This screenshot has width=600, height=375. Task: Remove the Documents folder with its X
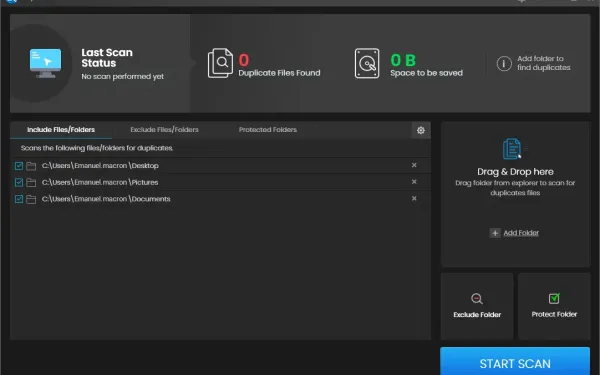414,198
